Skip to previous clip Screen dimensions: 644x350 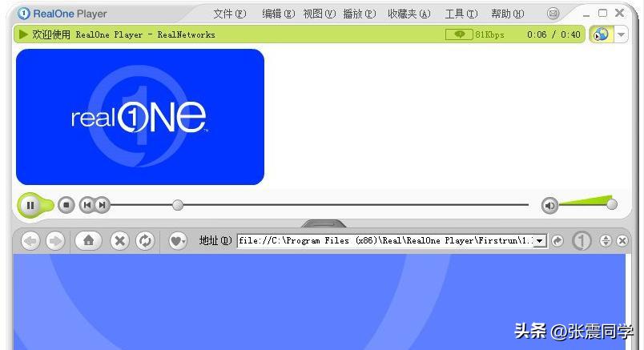87,205
